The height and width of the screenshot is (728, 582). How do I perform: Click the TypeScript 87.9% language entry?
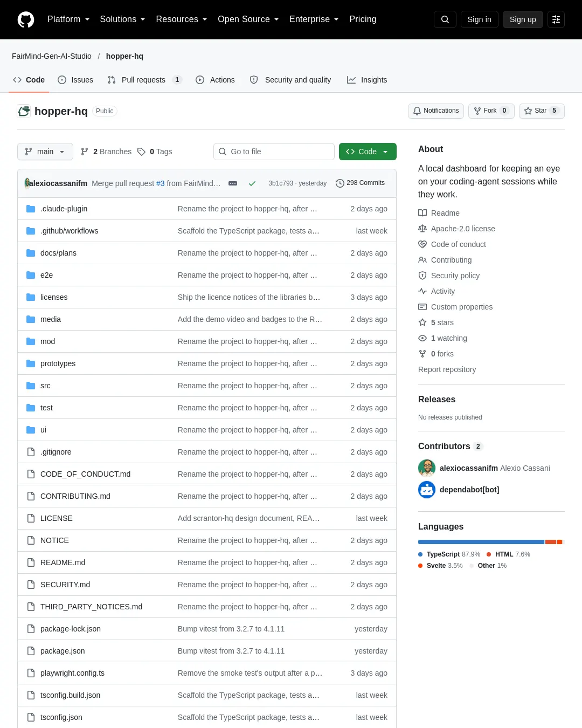pyautogui.click(x=449, y=554)
